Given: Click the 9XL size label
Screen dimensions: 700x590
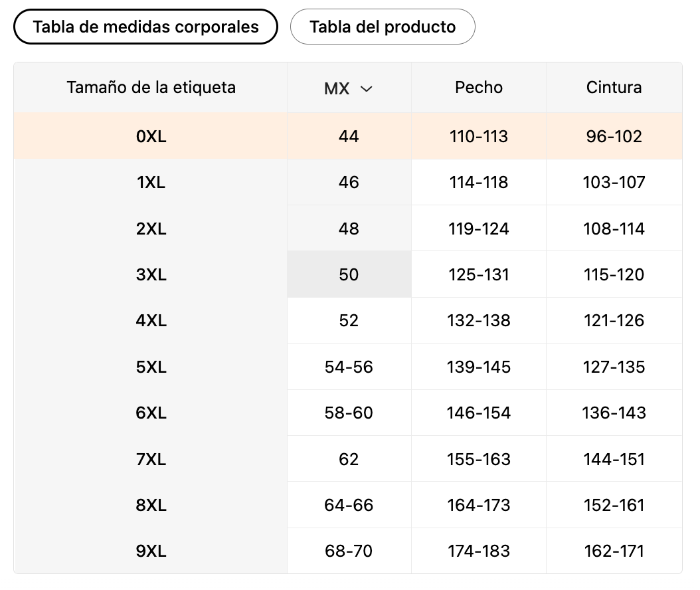Looking at the screenshot, I should click(151, 551).
